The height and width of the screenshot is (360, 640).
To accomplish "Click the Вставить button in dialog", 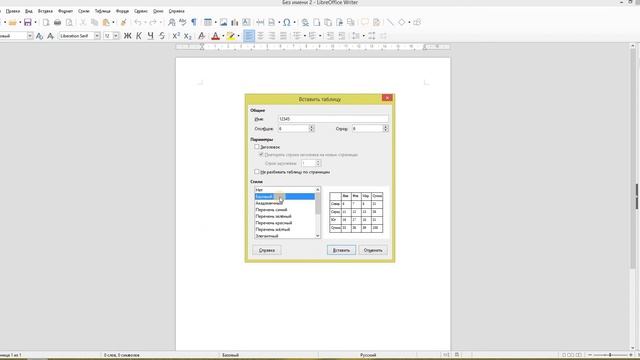I will 341,250.
